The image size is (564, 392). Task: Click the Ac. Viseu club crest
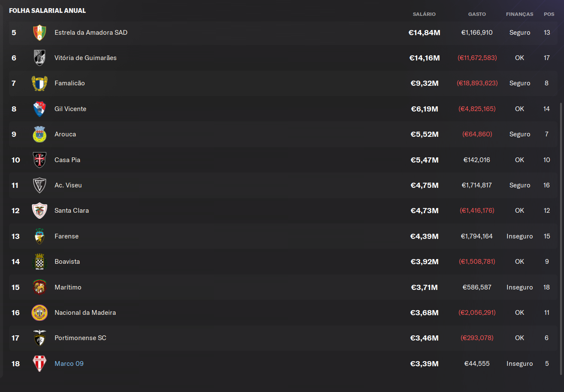pyautogui.click(x=39, y=185)
